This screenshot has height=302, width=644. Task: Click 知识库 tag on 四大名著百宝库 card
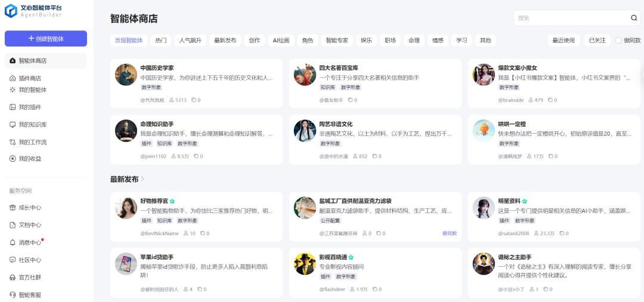pos(328,88)
